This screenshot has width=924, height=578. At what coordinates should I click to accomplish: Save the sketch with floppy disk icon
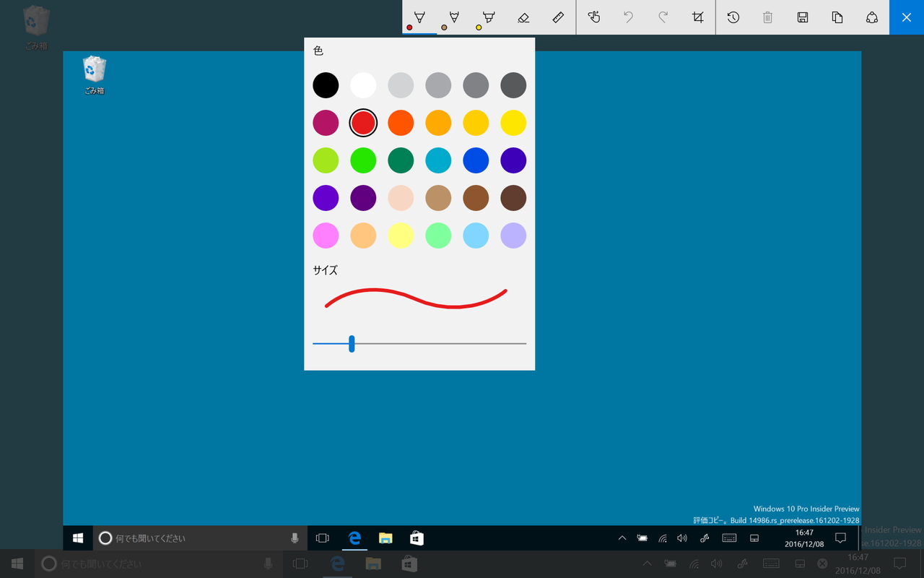click(x=803, y=17)
